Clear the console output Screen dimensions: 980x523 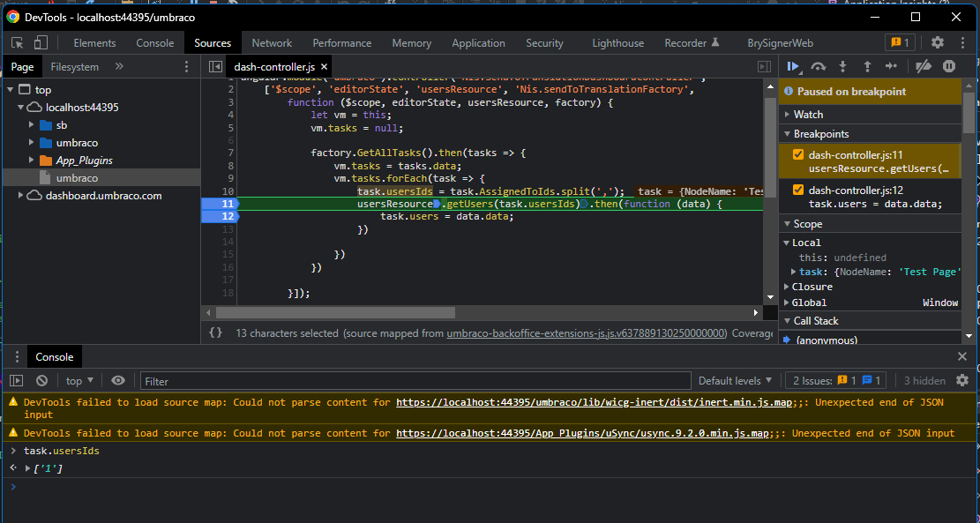click(x=41, y=380)
